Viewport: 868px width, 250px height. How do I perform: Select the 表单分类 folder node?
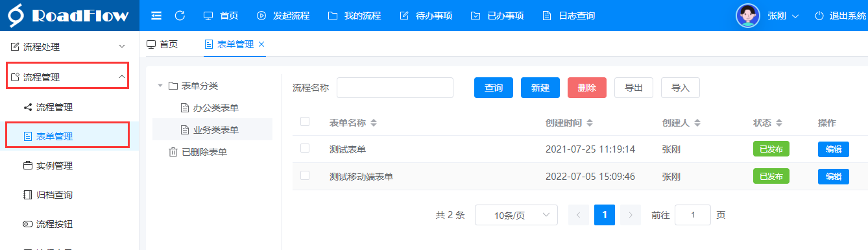coord(193,86)
